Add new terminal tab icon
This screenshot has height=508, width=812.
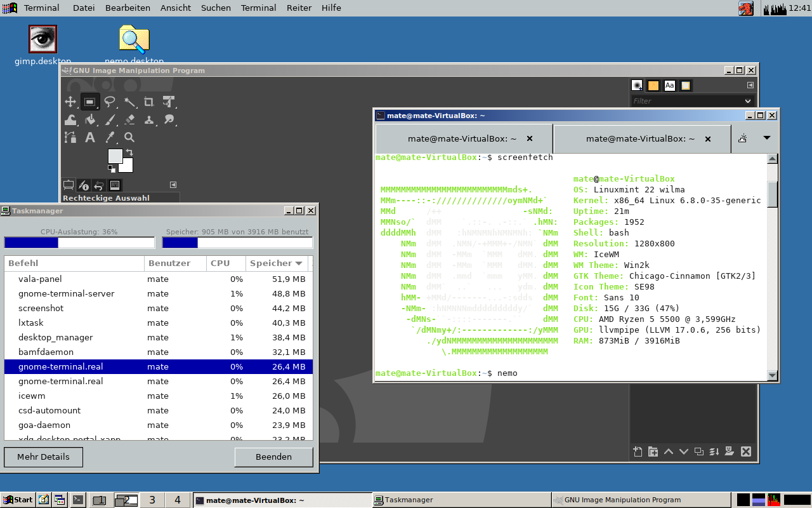click(x=742, y=138)
